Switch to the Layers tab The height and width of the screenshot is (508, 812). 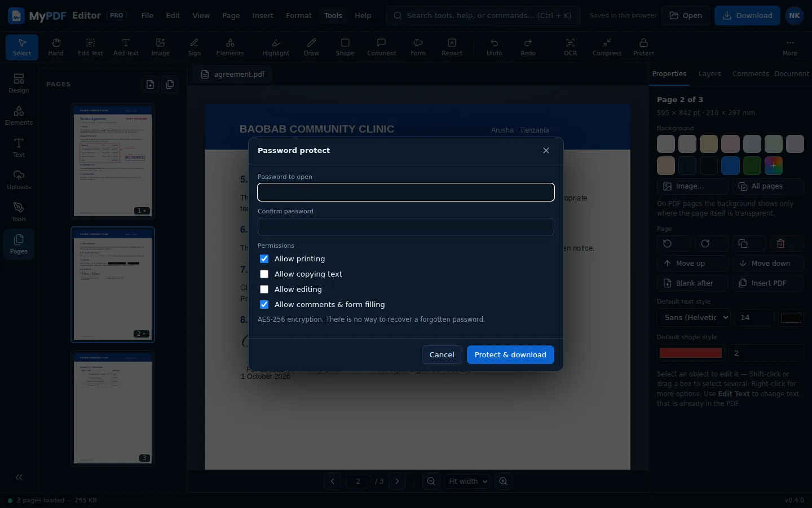709,74
